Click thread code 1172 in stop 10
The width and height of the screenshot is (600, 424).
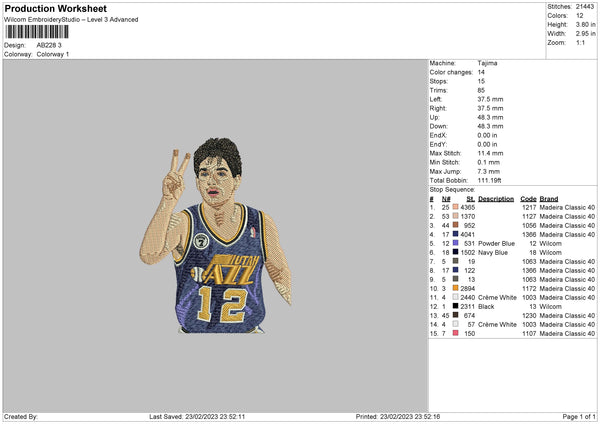pos(529,289)
